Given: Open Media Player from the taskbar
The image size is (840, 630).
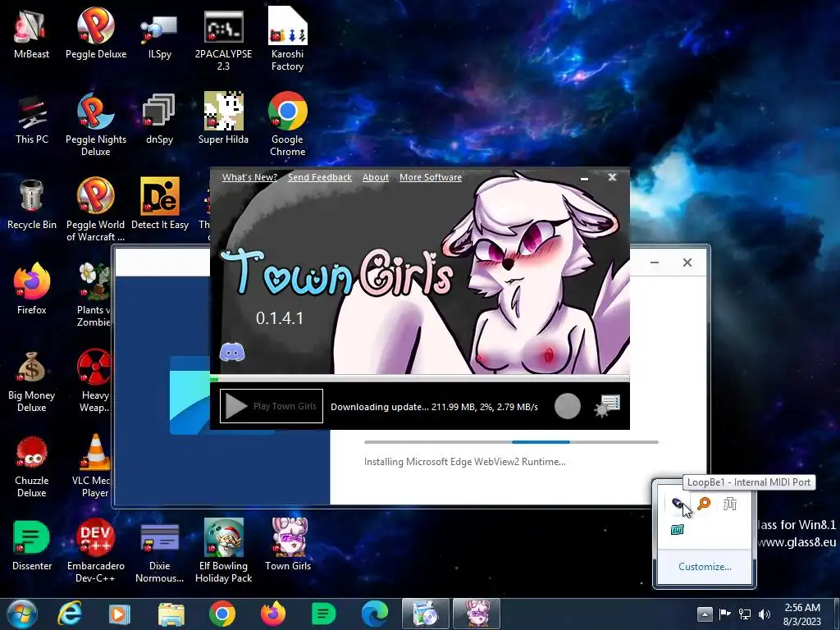Looking at the screenshot, I should [x=120, y=614].
